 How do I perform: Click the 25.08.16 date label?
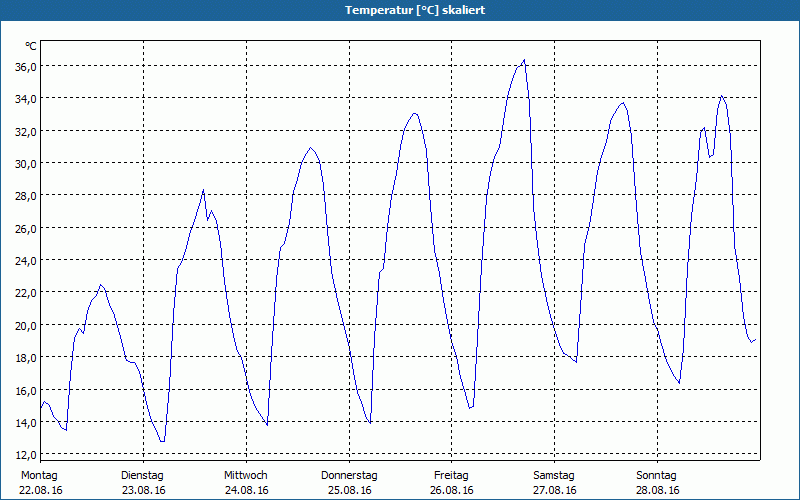(x=349, y=490)
